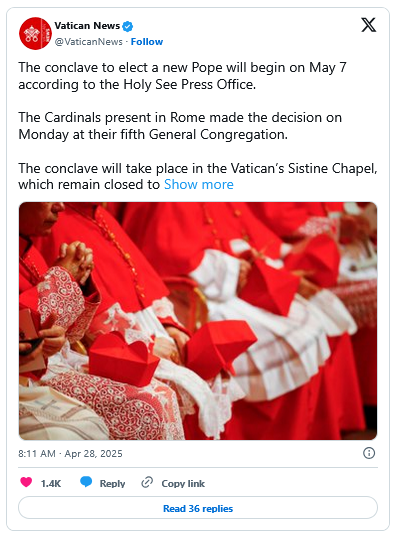The width and height of the screenshot is (394, 537).
Task: Click the blue verified badge
Action: pos(128,26)
